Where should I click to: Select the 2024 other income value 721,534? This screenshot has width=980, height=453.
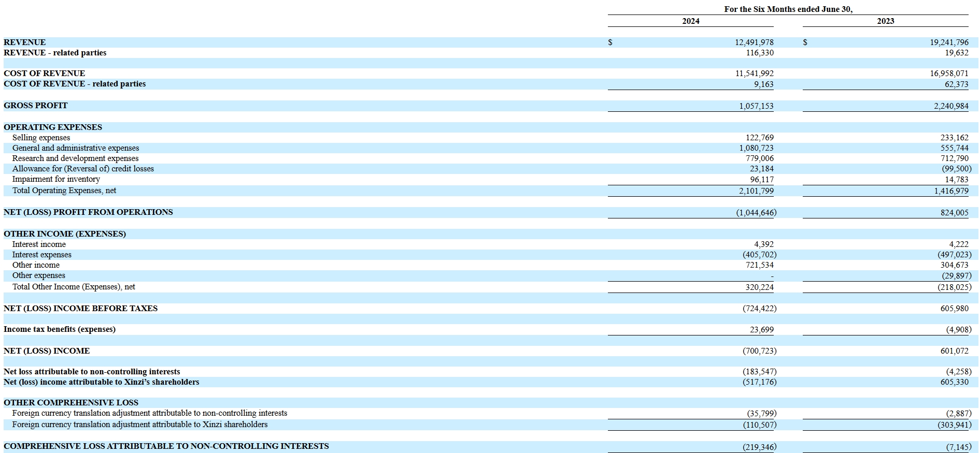[759, 265]
